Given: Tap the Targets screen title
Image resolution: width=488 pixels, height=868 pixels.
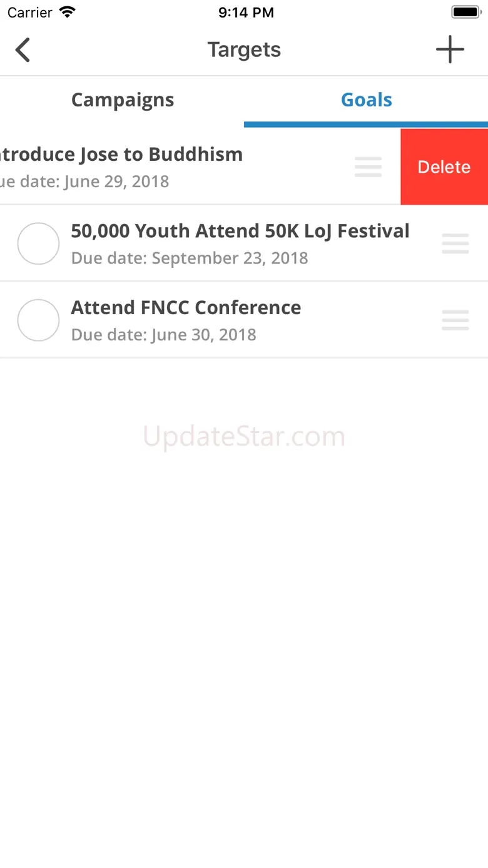Looking at the screenshot, I should [244, 50].
